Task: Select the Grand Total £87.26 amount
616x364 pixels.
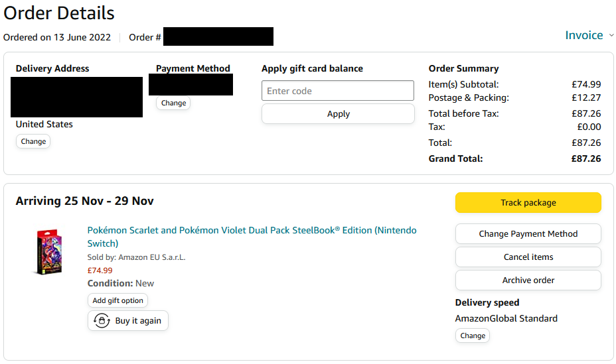Action: pos(585,158)
